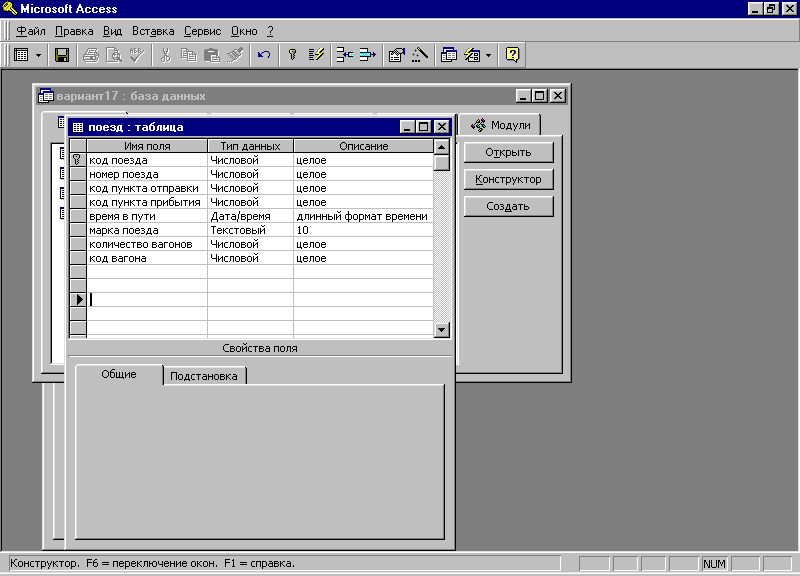Minimize the вариант17 database window

(523, 96)
